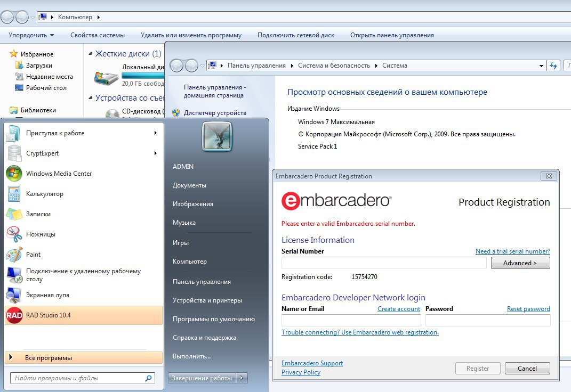
Task: Open Программы по умолчанию from Start menu
Action: coord(214,319)
